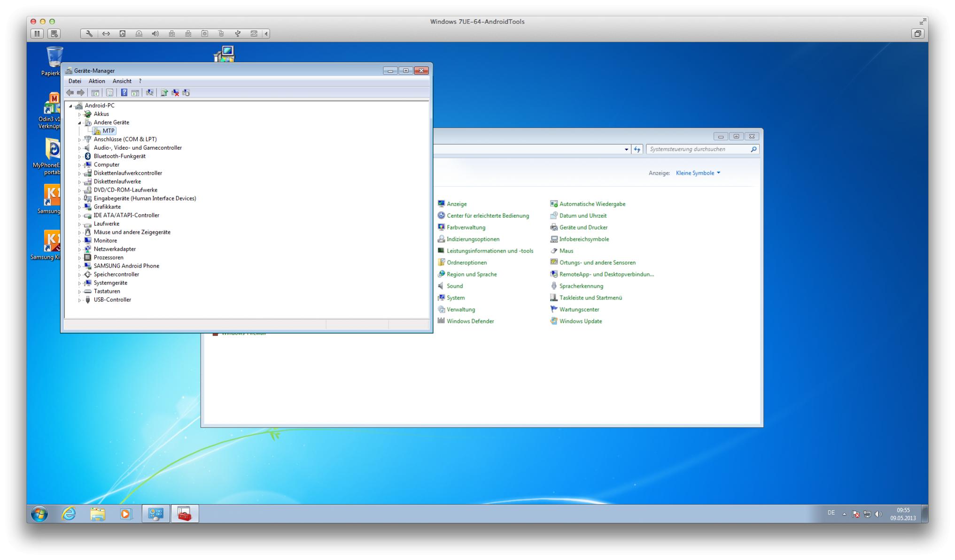This screenshot has width=955, height=560.
Task: Click the VM sound settings icon
Action: click(x=155, y=34)
